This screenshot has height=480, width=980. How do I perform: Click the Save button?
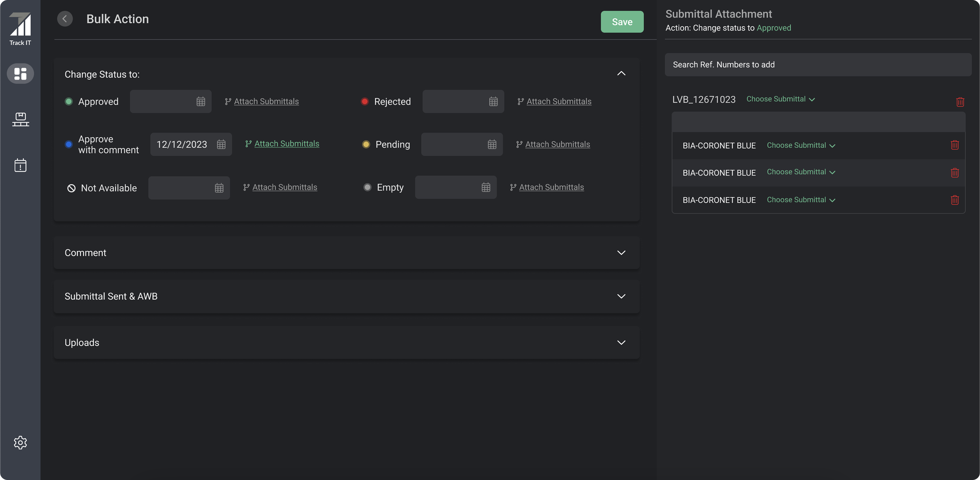click(622, 22)
